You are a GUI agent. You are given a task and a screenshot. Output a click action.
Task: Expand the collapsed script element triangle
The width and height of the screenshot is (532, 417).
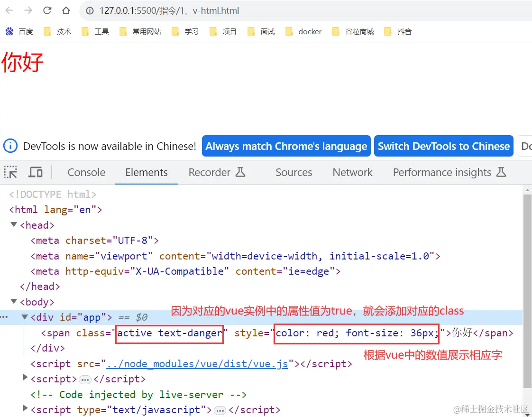pyautogui.click(x=25, y=377)
